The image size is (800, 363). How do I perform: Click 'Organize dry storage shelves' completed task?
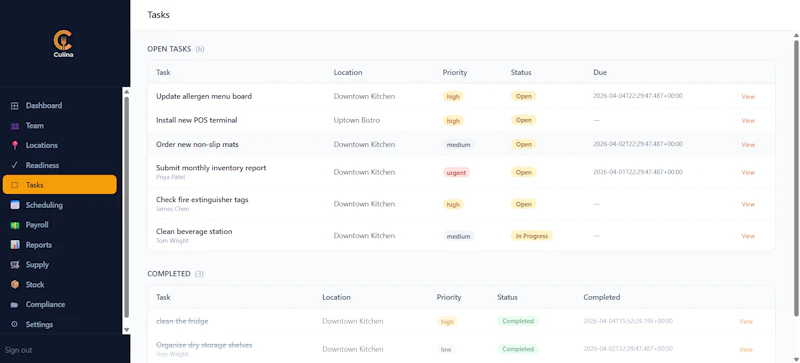pos(204,345)
